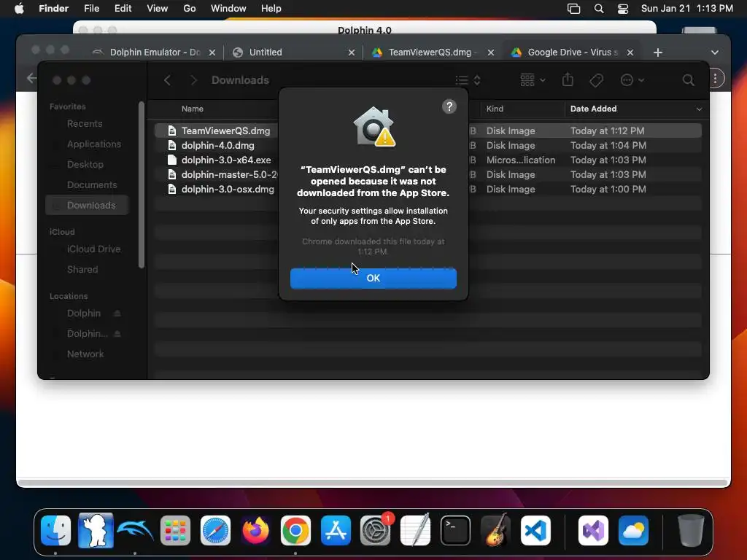This screenshot has width=747, height=560.
Task: Sort by the Kind column header
Action: click(x=495, y=109)
